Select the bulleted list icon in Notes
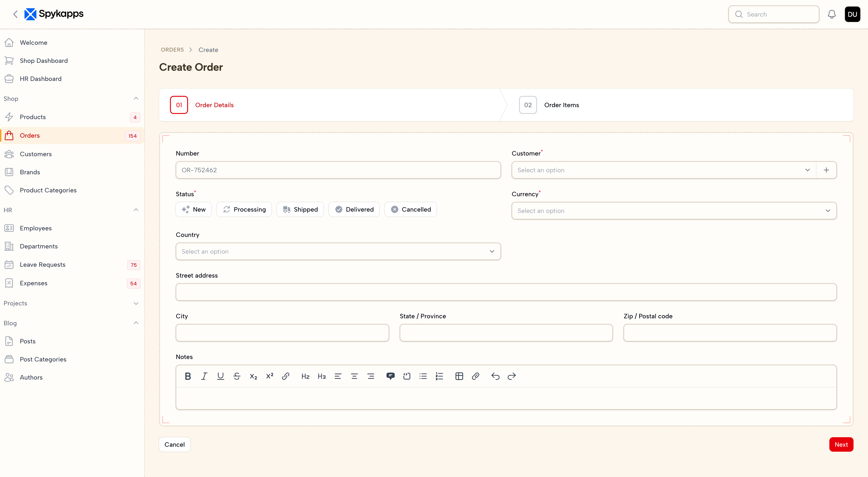 [423, 376]
